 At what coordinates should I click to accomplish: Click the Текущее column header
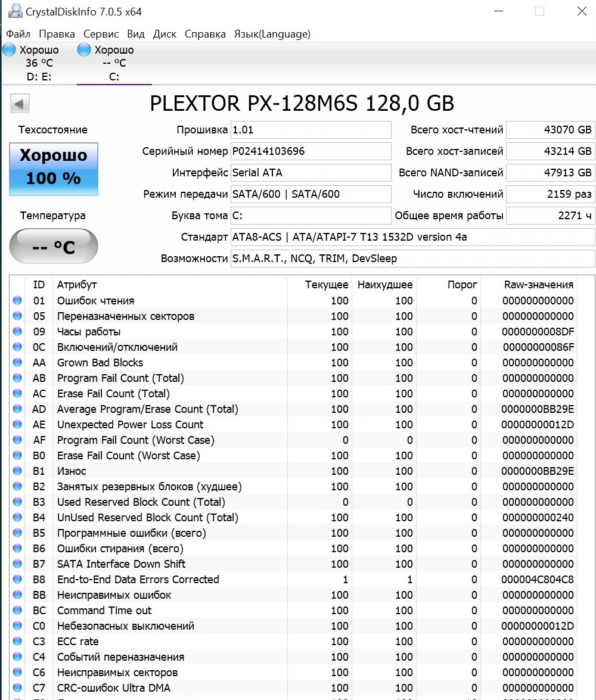point(327,285)
